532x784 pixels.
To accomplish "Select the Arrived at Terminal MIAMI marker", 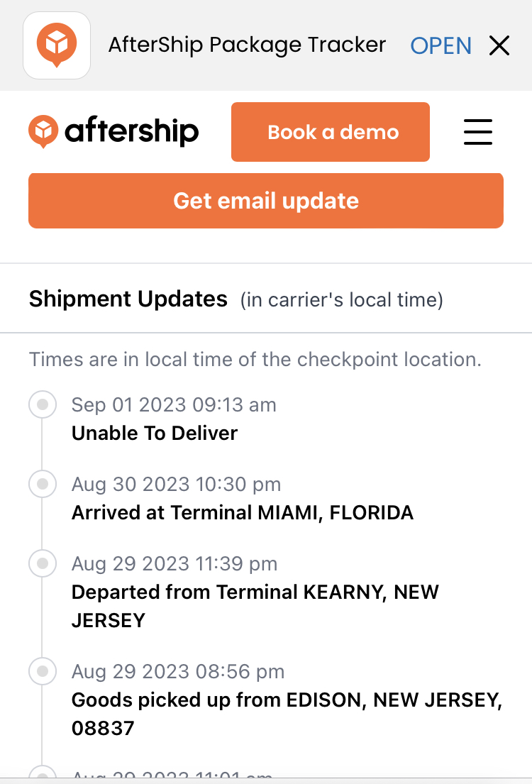I will pyautogui.click(x=43, y=483).
